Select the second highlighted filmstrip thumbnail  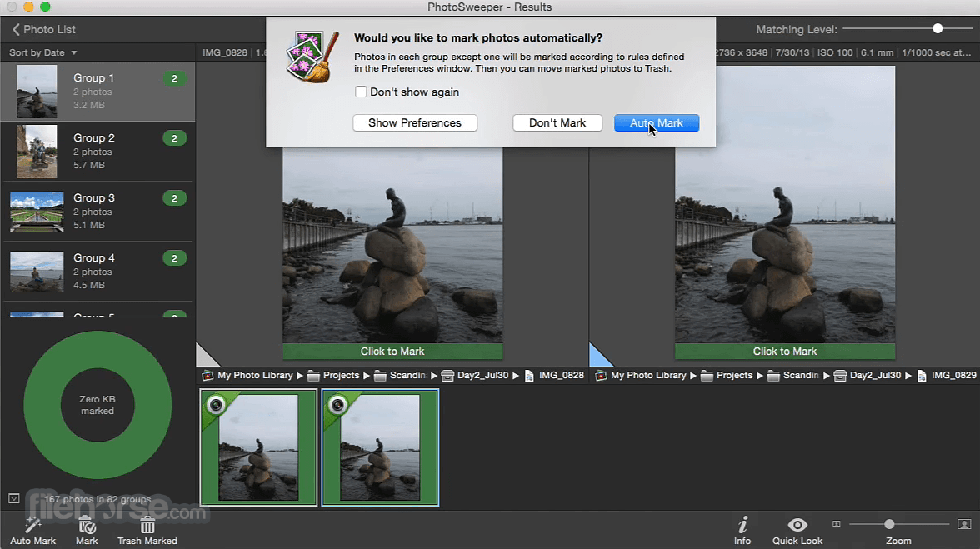tap(380, 447)
